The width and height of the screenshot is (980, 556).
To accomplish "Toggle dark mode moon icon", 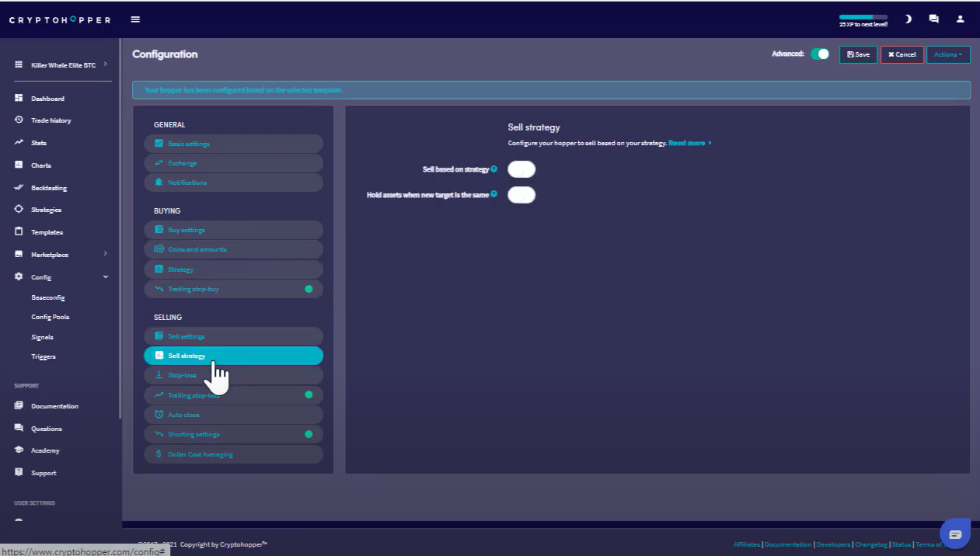I will 908,19.
